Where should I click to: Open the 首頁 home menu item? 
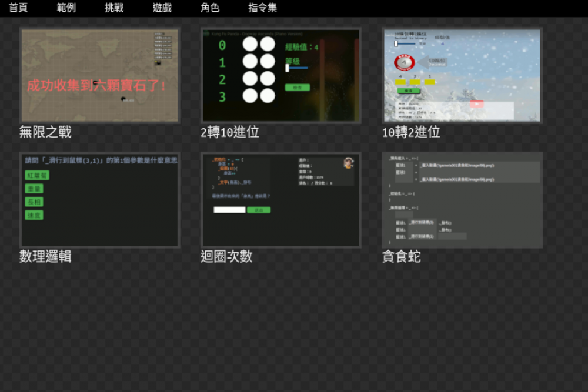[x=18, y=8]
